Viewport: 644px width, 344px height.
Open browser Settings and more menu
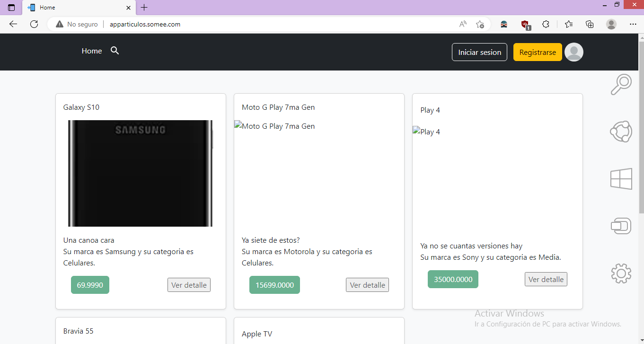(x=633, y=24)
